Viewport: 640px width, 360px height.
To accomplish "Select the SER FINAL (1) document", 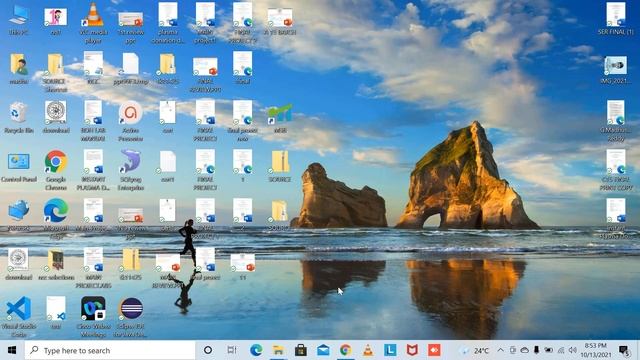I will tap(616, 19).
